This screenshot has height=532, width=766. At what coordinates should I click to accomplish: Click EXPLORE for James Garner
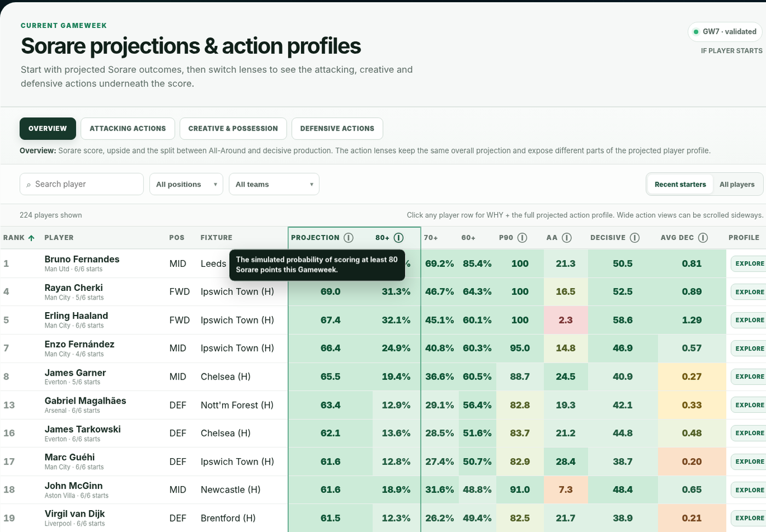749,377
